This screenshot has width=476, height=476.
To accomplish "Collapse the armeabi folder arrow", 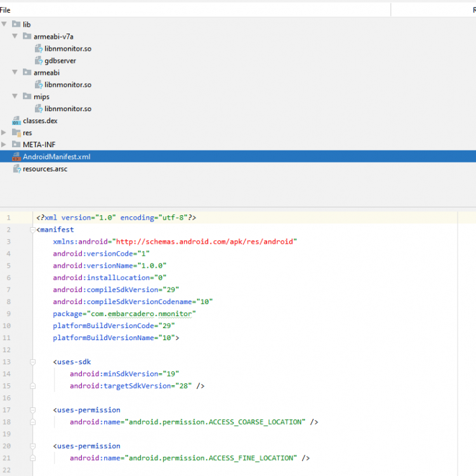I will coord(15,72).
